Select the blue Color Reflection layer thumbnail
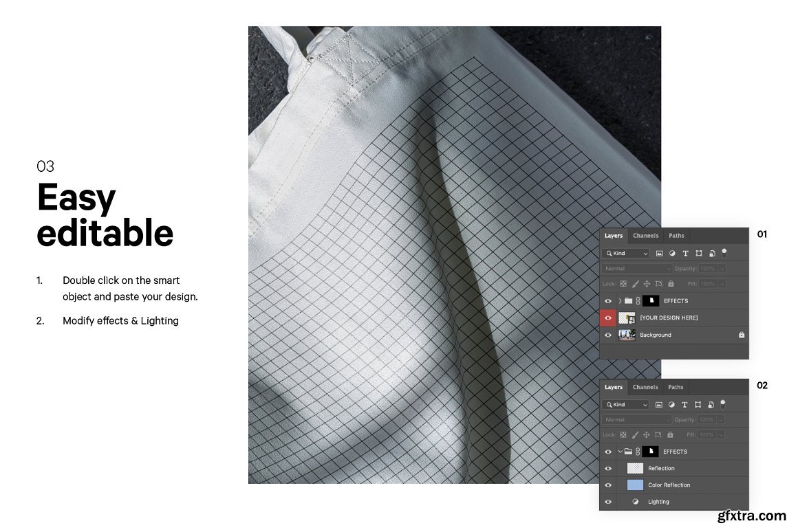The image size is (798, 532). click(x=635, y=485)
